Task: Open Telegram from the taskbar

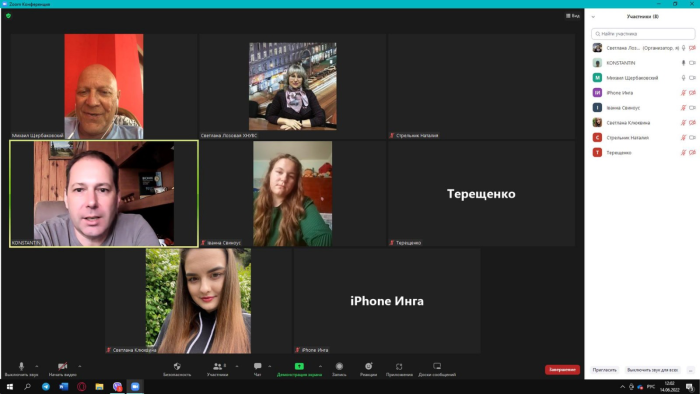Action: tap(46, 386)
